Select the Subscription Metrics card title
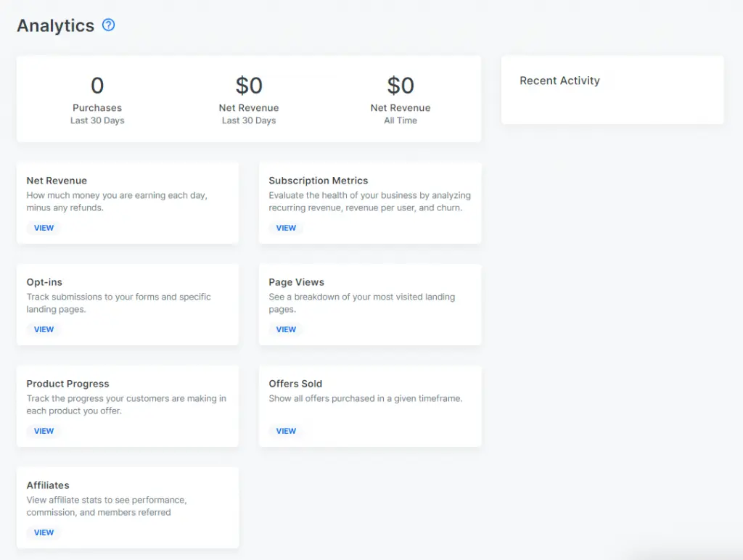The height and width of the screenshot is (560, 743). (318, 181)
